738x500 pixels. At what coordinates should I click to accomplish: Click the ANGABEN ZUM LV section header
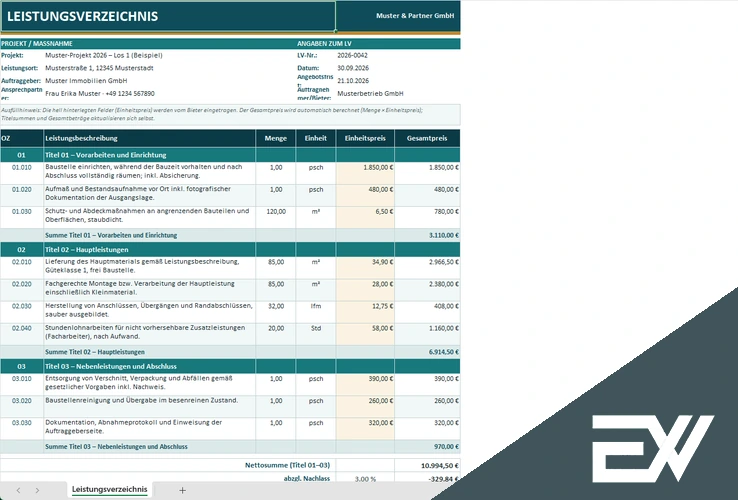324,43
